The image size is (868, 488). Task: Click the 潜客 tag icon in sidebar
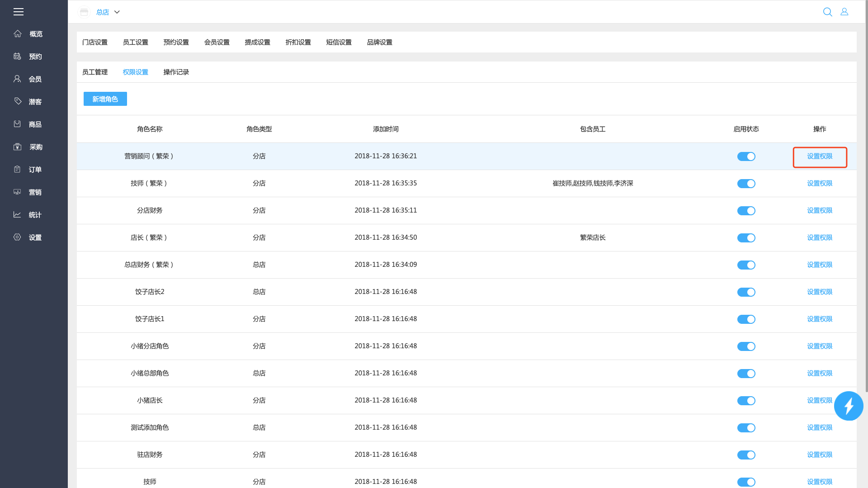(x=18, y=101)
